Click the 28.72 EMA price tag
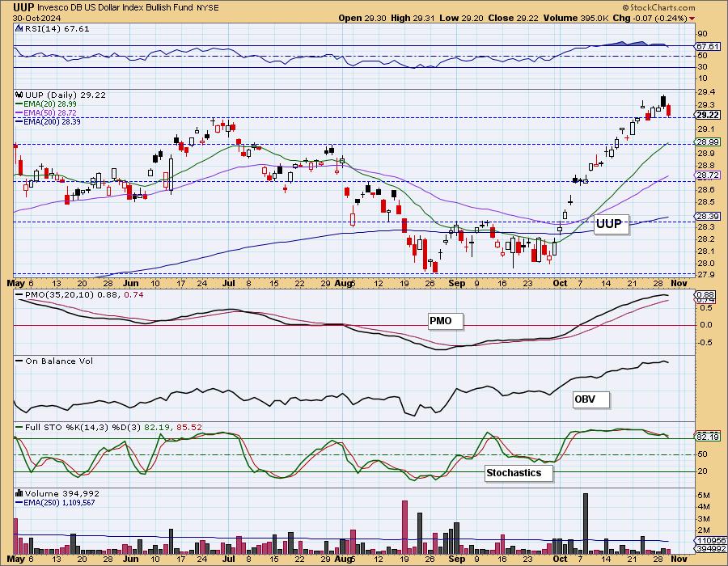The image size is (728, 566). coord(708,175)
